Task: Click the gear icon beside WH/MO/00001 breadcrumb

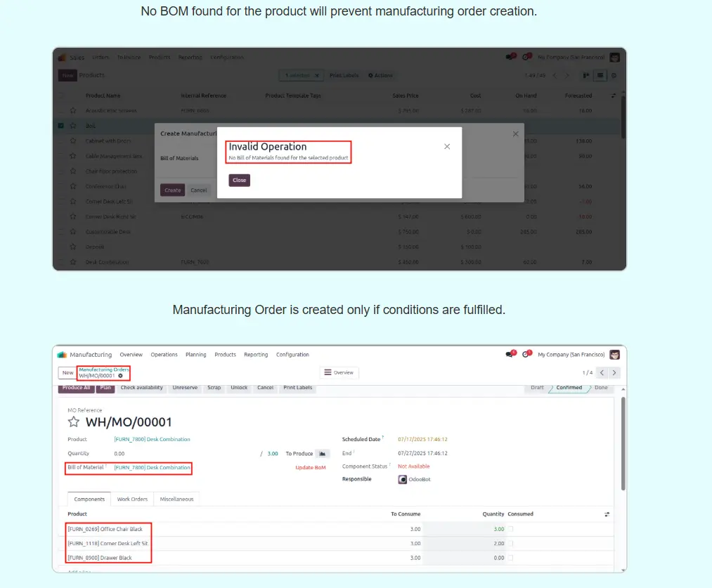Action: click(120, 376)
